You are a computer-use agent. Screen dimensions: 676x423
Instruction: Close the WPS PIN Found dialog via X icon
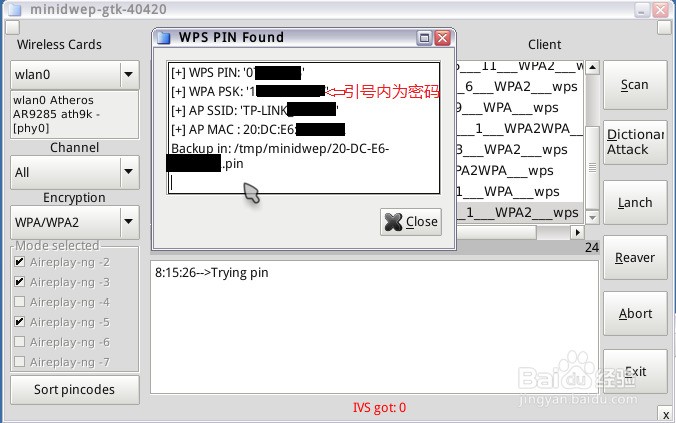[442, 38]
